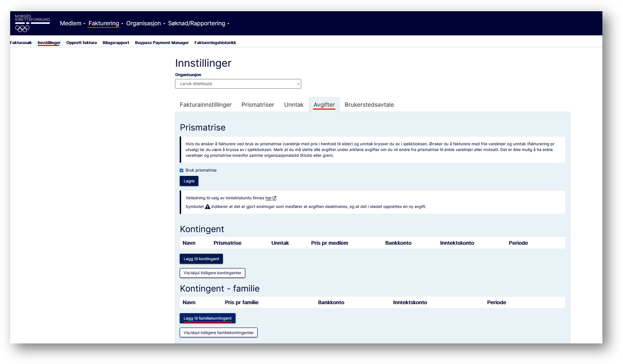
Task: Click Legg til kontingent button
Action: pos(201,259)
